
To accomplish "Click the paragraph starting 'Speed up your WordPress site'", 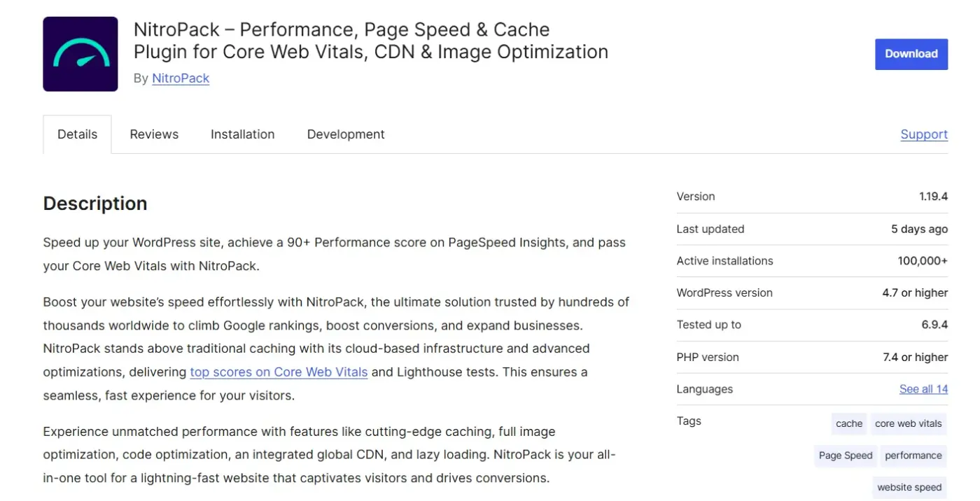I will coord(335,254).
